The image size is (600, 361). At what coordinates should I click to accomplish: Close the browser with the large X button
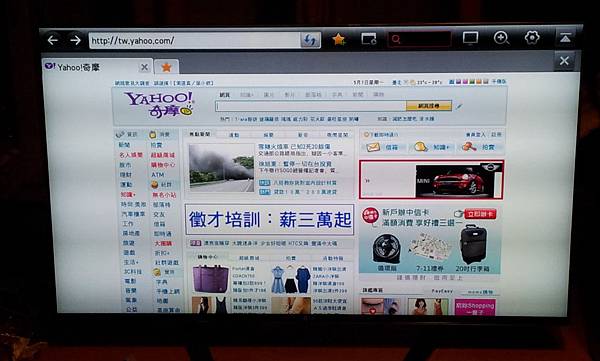tap(564, 60)
